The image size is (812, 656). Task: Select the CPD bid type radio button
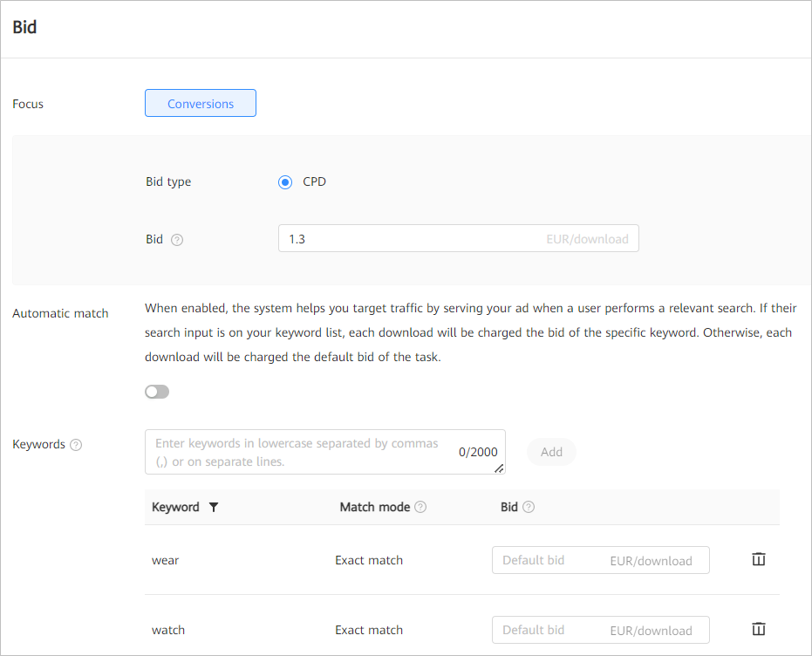tap(285, 181)
